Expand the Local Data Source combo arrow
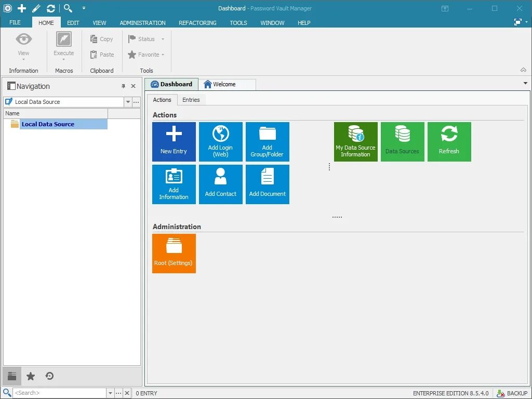This screenshot has height=399, width=532. pyautogui.click(x=128, y=102)
